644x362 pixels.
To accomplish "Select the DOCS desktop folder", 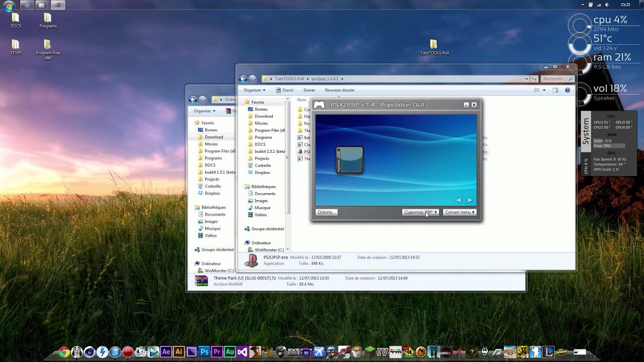I will pyautogui.click(x=16, y=21).
